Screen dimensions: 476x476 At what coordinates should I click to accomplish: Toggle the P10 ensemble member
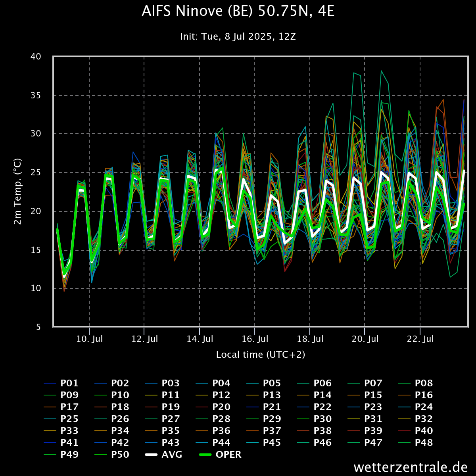pyautogui.click(x=112, y=395)
